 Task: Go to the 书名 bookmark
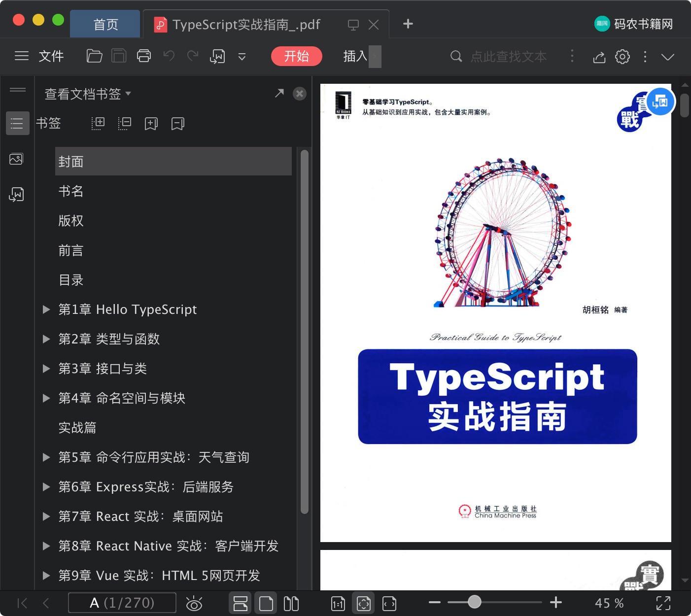point(71,191)
